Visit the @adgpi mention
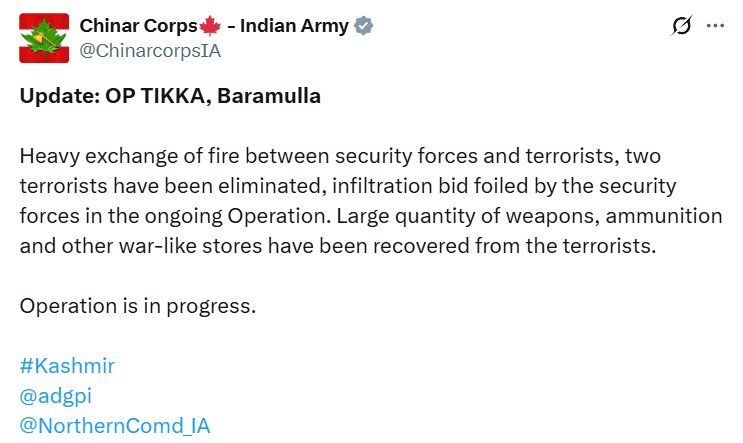 pos(56,395)
